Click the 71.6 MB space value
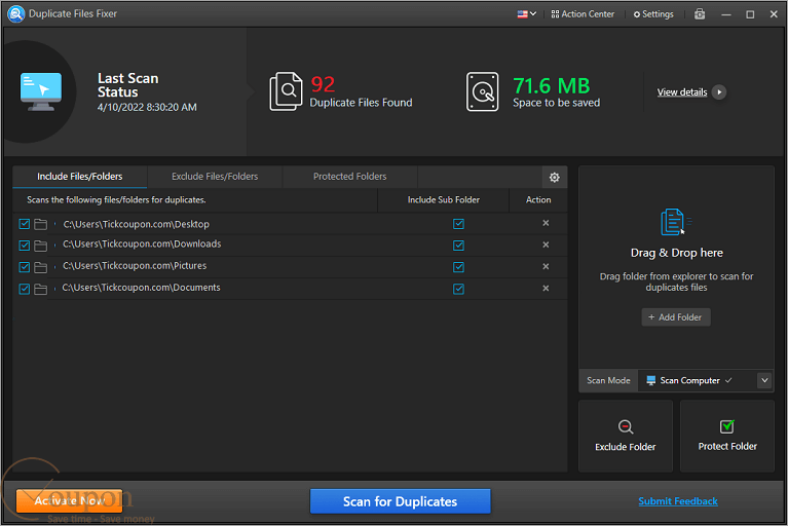This screenshot has height=526, width=788. tap(551, 86)
